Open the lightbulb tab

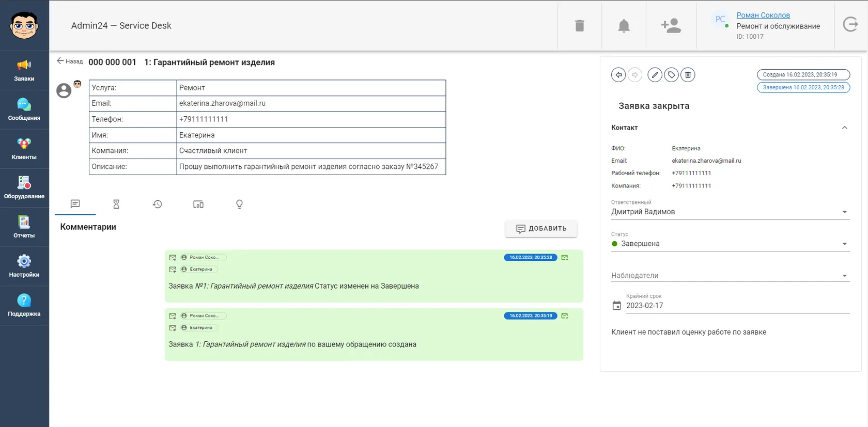239,204
